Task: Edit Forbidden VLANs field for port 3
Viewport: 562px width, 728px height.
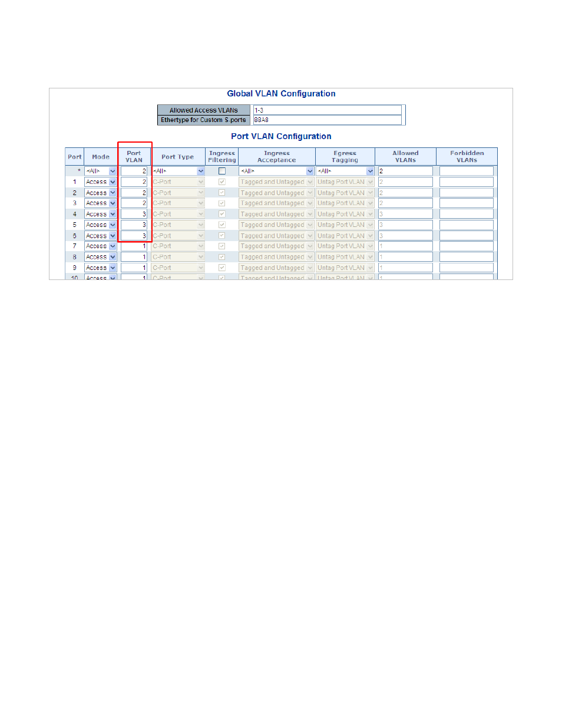Action: click(467, 203)
